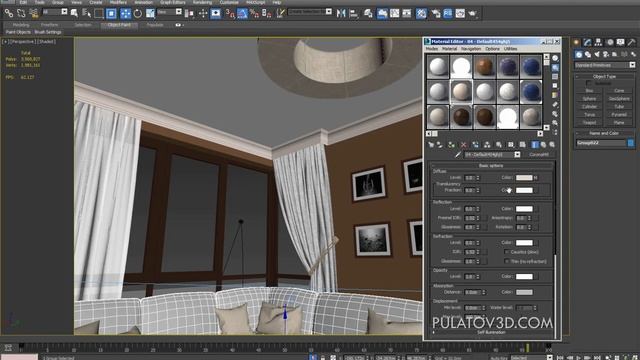Open the Hierarchy tab in command panel
640x360 pixels.
click(598, 42)
